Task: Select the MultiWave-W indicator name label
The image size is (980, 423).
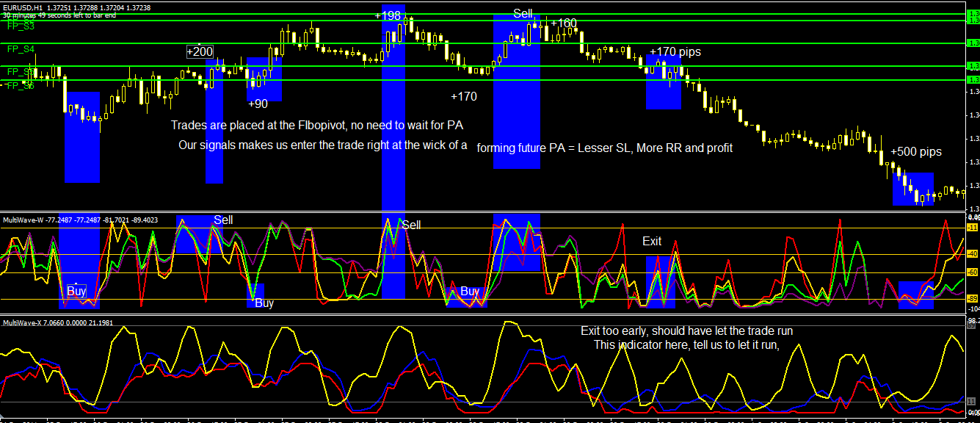Action: pyautogui.click(x=23, y=220)
